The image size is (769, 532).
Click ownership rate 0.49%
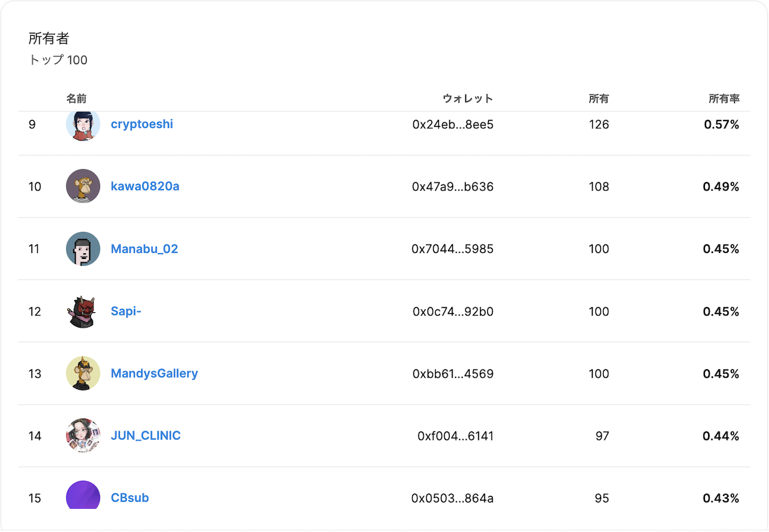click(721, 187)
